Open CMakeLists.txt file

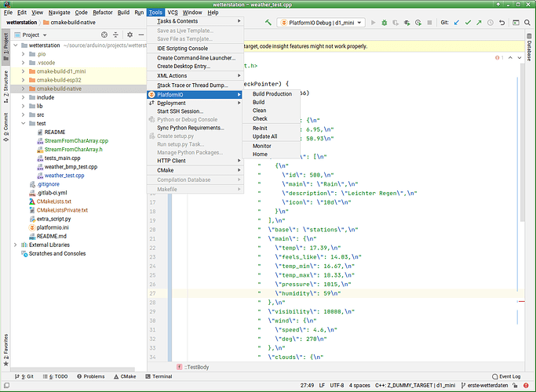[x=54, y=201]
